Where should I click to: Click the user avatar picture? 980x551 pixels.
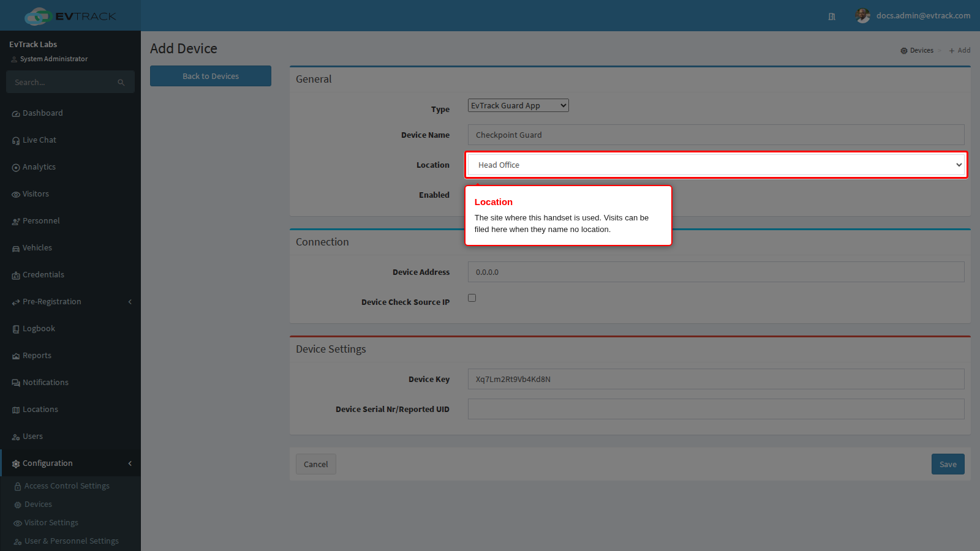click(x=863, y=16)
